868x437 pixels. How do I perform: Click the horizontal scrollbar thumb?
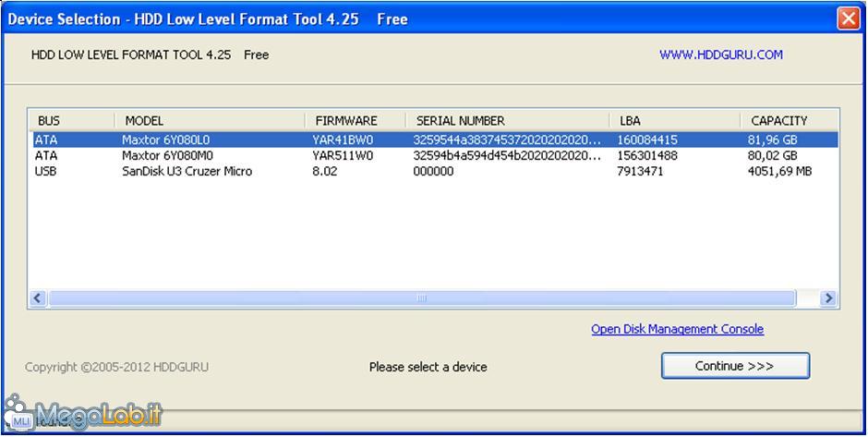tap(422, 298)
